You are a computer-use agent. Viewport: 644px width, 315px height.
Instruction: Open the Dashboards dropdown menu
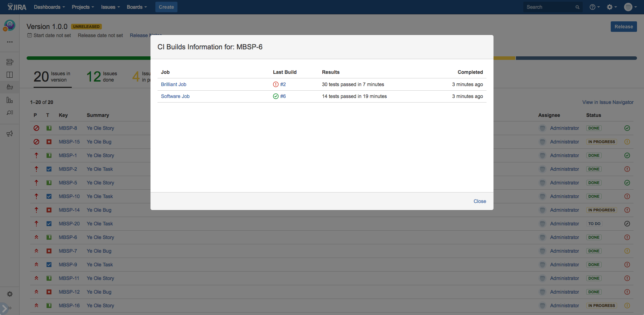click(x=49, y=7)
